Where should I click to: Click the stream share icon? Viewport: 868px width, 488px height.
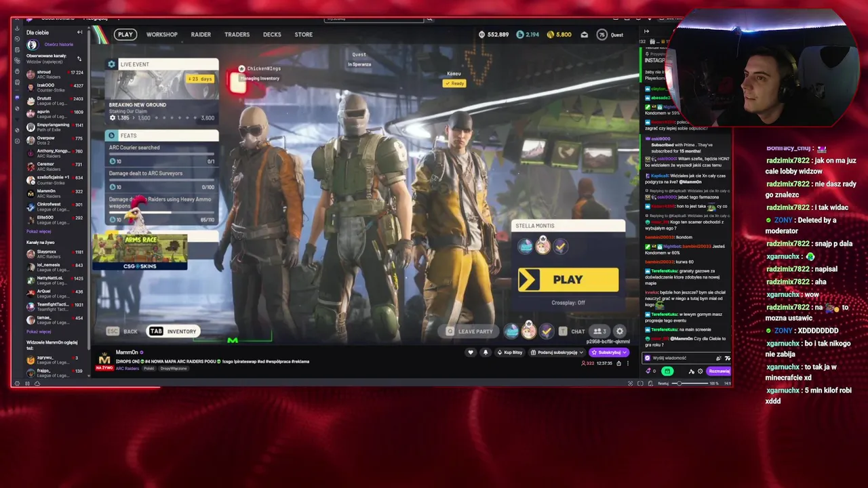[x=618, y=363]
